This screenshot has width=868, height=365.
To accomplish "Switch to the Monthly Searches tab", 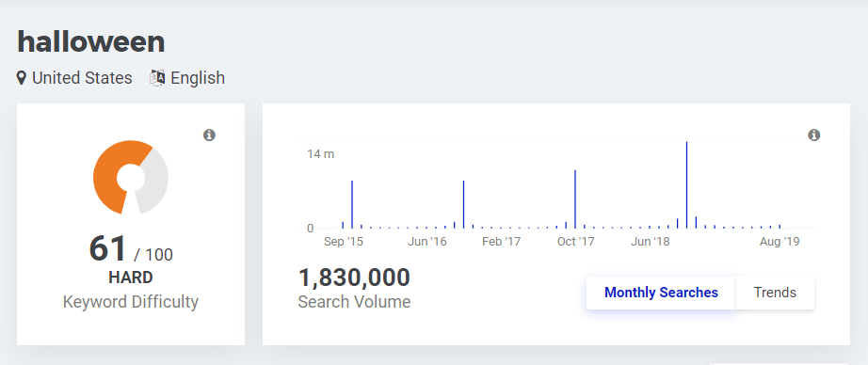I will (661, 293).
